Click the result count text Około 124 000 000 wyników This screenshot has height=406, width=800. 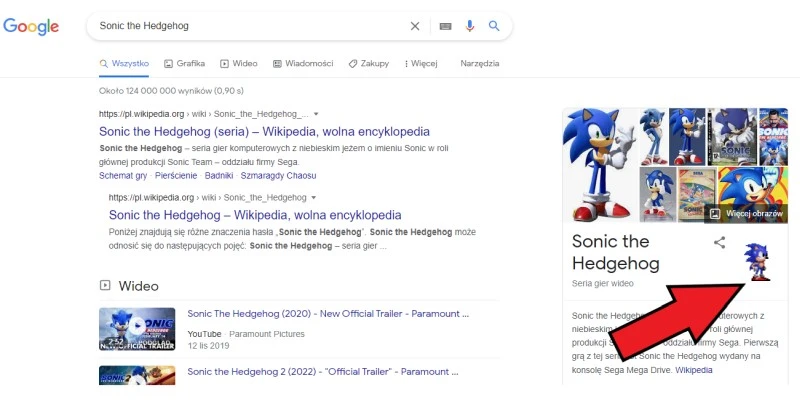tap(171, 91)
